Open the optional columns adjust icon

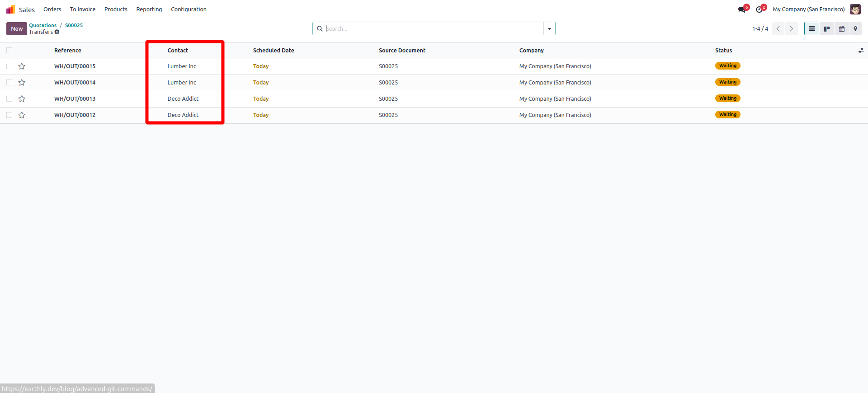pyautogui.click(x=861, y=51)
